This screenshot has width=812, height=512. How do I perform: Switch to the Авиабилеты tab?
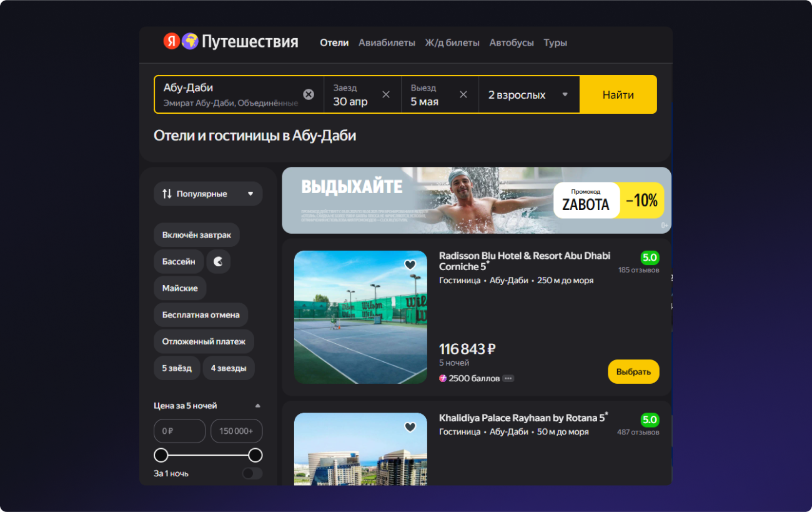point(387,43)
